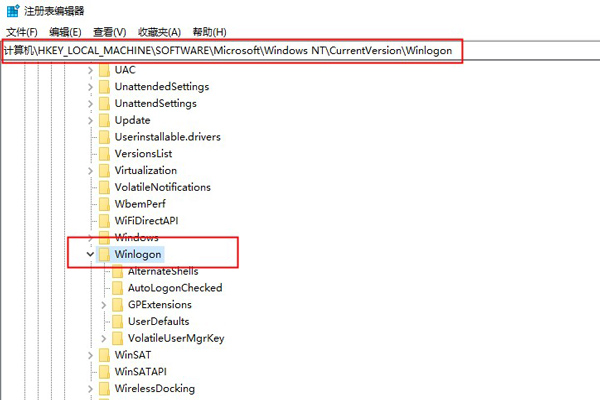This screenshot has width=600, height=400.
Task: Select the GPExtensions subkey
Action: pos(160,305)
